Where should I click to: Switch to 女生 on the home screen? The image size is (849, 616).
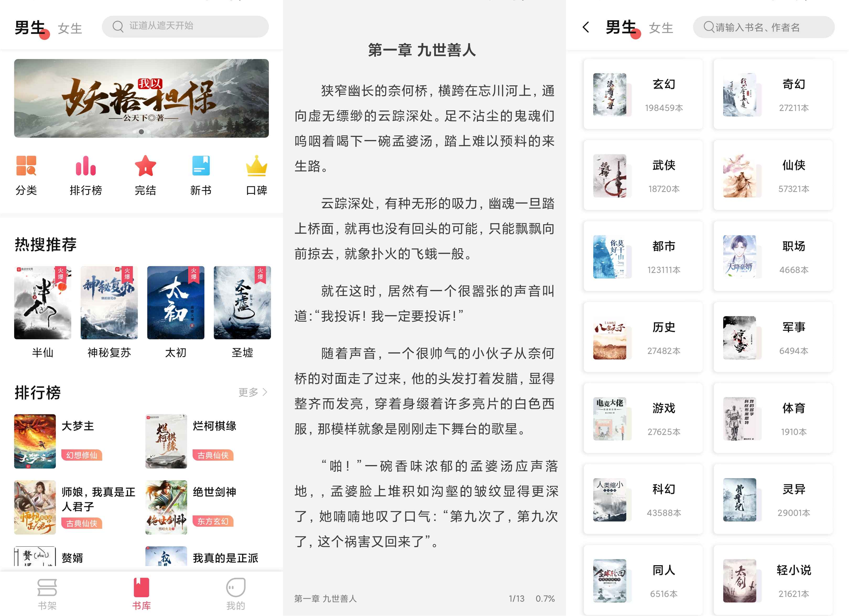(70, 29)
